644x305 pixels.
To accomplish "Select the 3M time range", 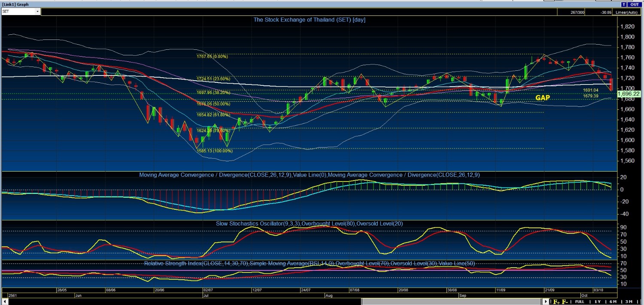I will click(x=629, y=302).
